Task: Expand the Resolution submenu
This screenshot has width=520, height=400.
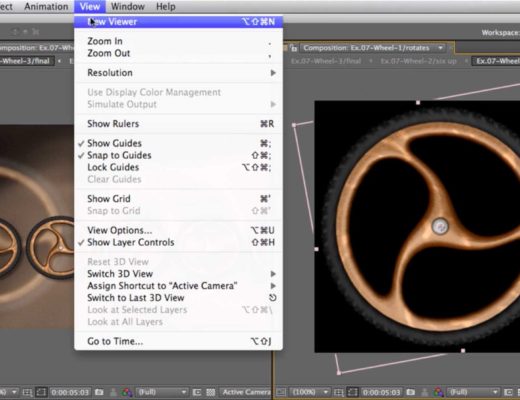Action: pos(179,73)
